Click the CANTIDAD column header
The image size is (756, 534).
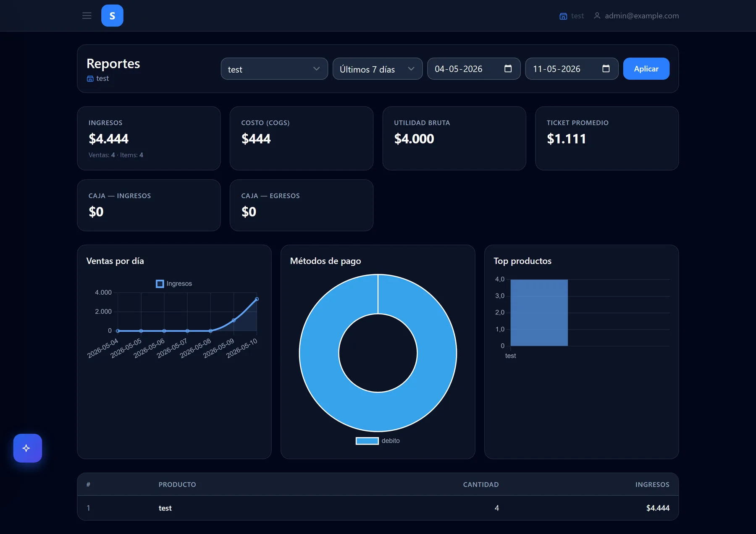coord(481,484)
